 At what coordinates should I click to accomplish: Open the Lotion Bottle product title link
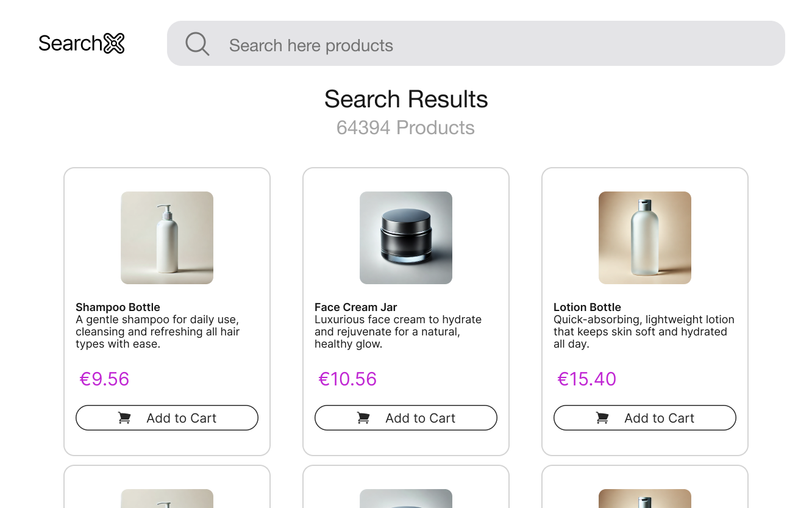pyautogui.click(x=587, y=307)
